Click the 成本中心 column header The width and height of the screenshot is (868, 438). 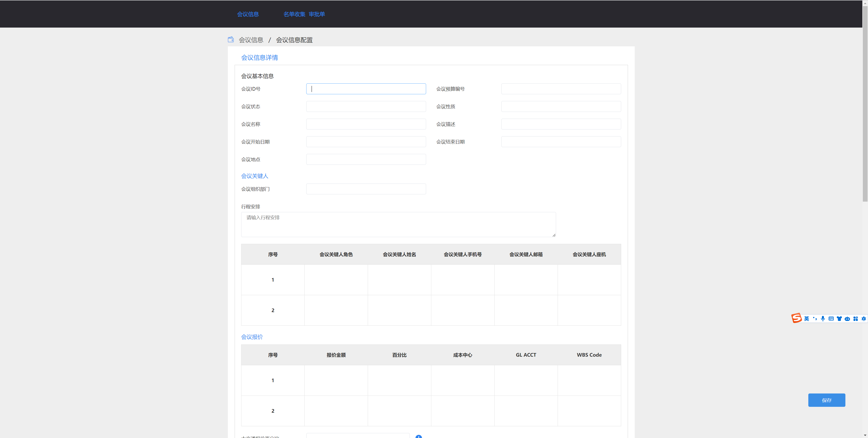[463, 355]
